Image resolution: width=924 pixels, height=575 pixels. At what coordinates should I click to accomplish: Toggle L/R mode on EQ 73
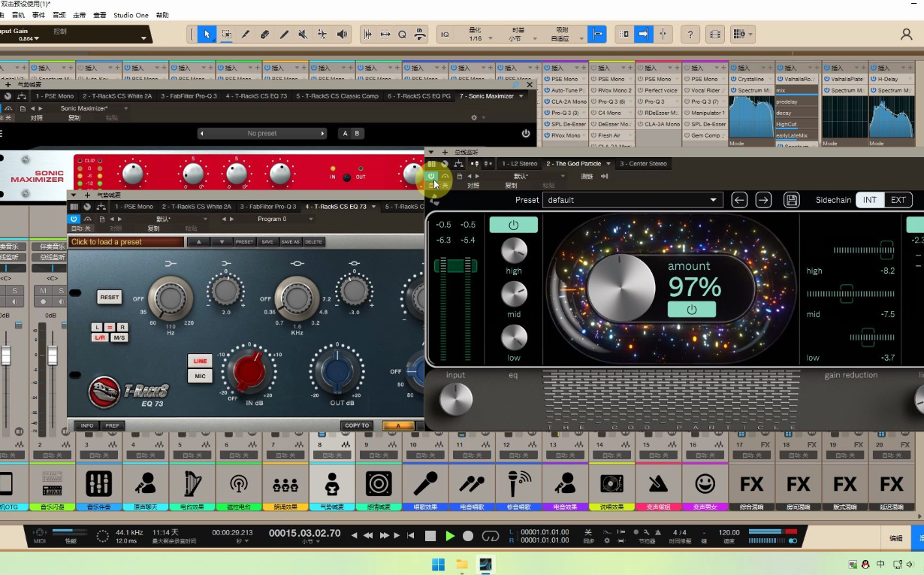(100, 337)
